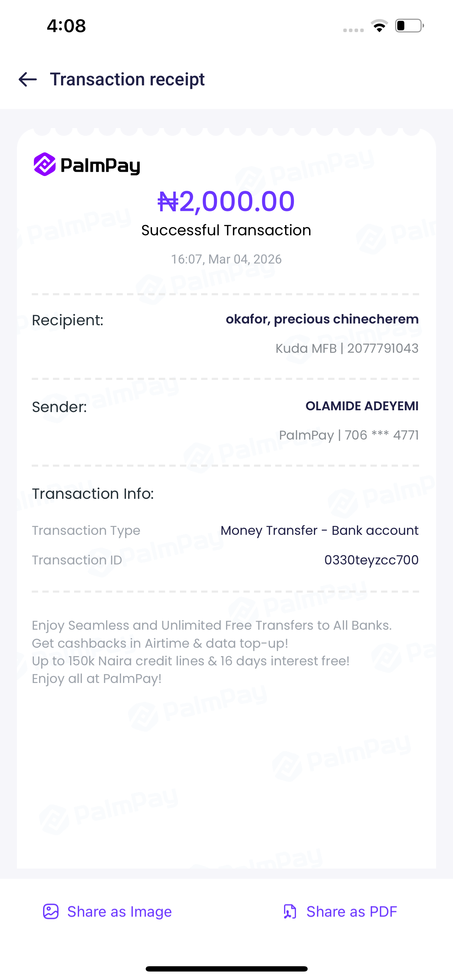This screenshot has width=453, height=980.
Task: Tap the transaction date and time
Action: point(226,259)
